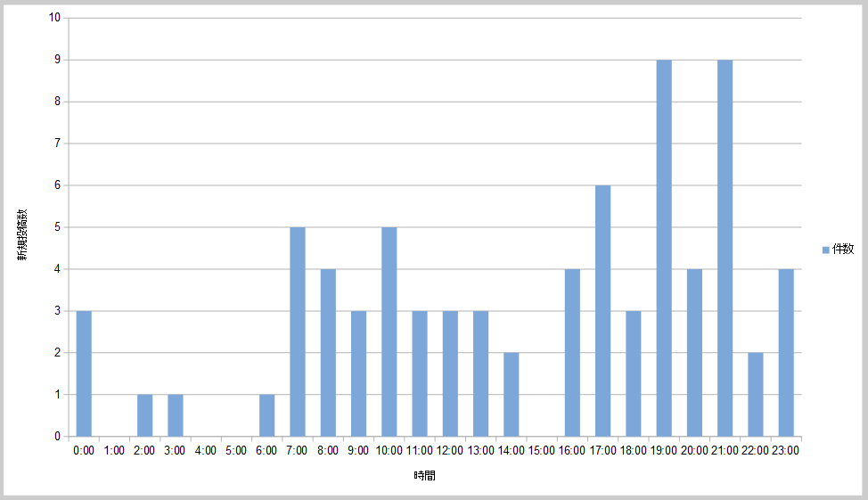Select the 21:00 bar with value 9

point(725,248)
